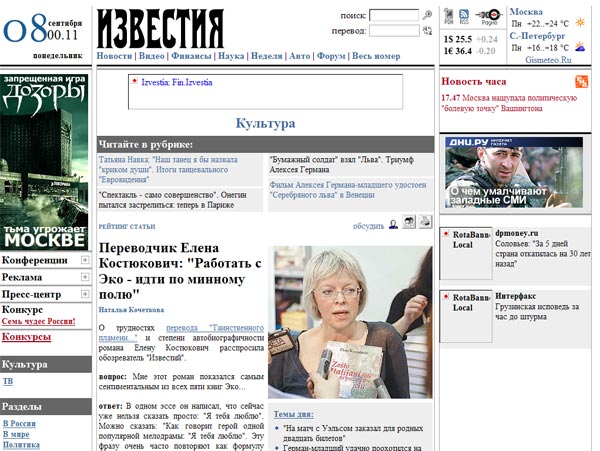Open the Москва weather link
This screenshot has height=451, width=600.
click(526, 11)
